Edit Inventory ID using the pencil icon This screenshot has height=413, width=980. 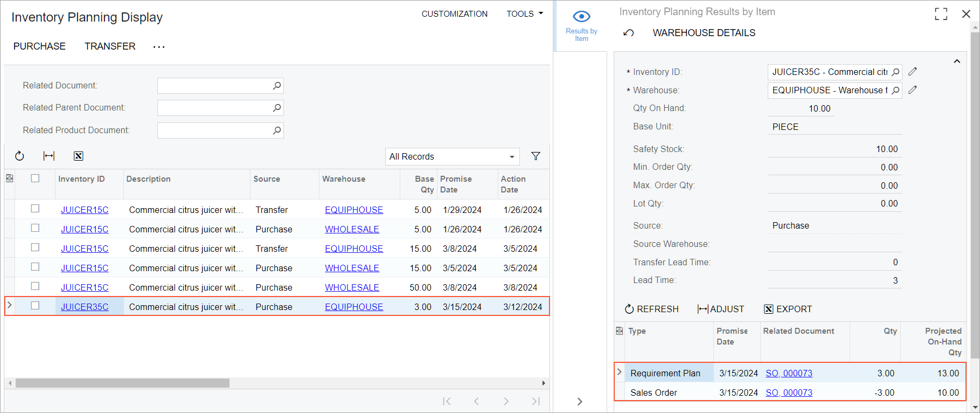coord(913,72)
